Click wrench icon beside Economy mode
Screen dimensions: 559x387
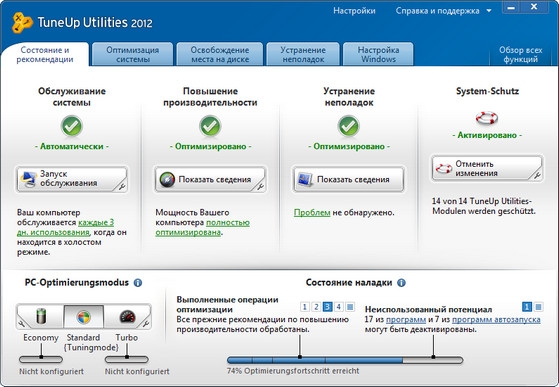[21, 324]
